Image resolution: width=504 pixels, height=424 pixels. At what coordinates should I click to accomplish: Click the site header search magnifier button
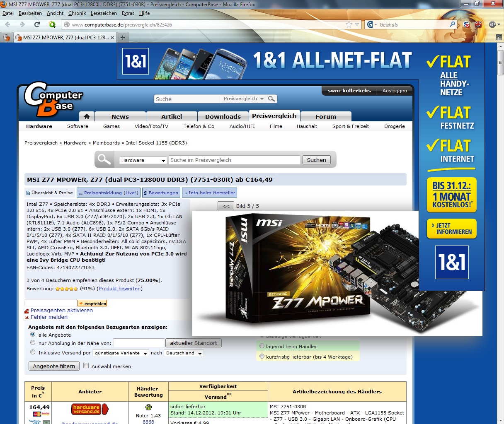click(x=271, y=99)
